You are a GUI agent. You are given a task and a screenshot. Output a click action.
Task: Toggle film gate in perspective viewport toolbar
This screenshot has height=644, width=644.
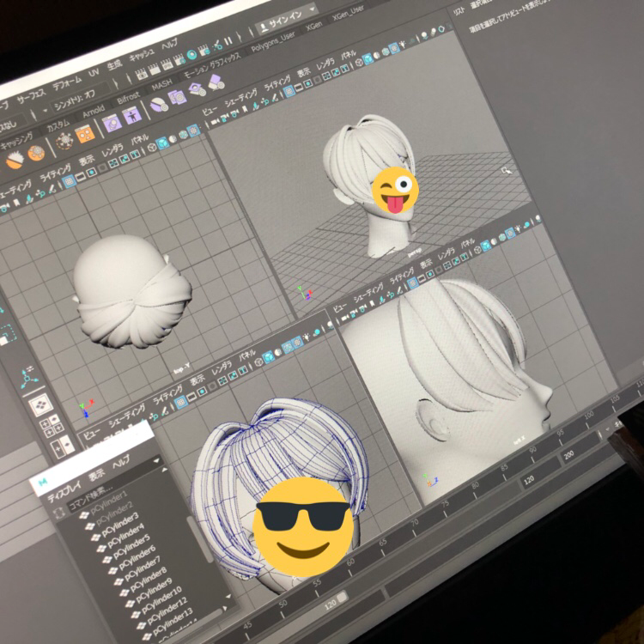click(x=299, y=87)
